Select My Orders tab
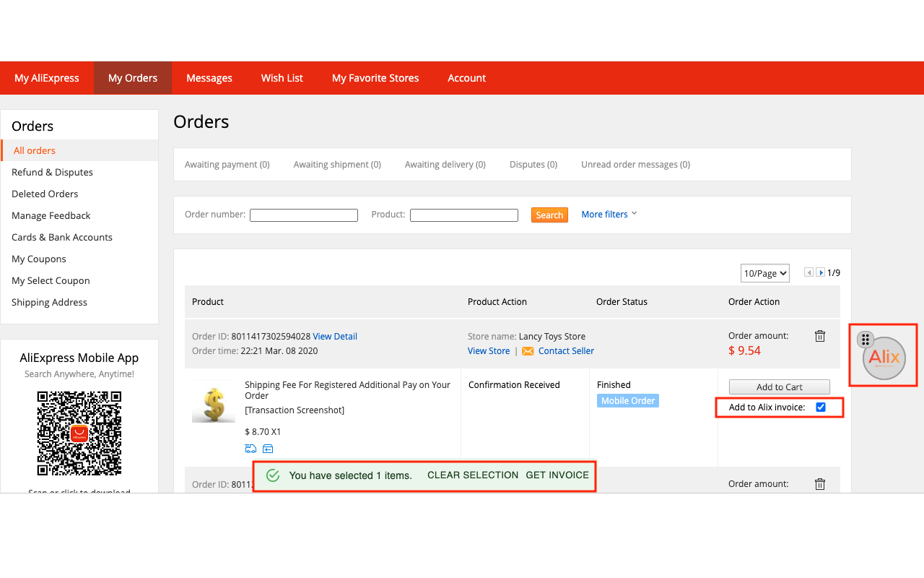Image resolution: width=924 pixels, height=578 pixels. (x=133, y=78)
